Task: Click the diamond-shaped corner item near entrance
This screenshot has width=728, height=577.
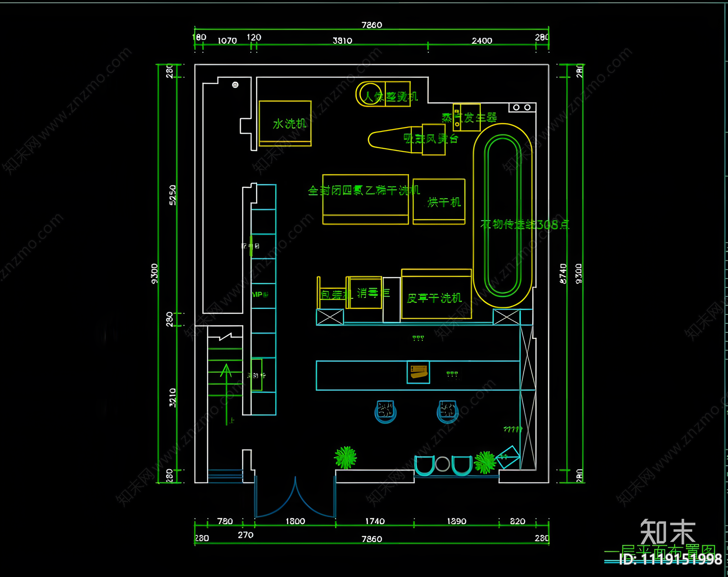Action: click(508, 457)
